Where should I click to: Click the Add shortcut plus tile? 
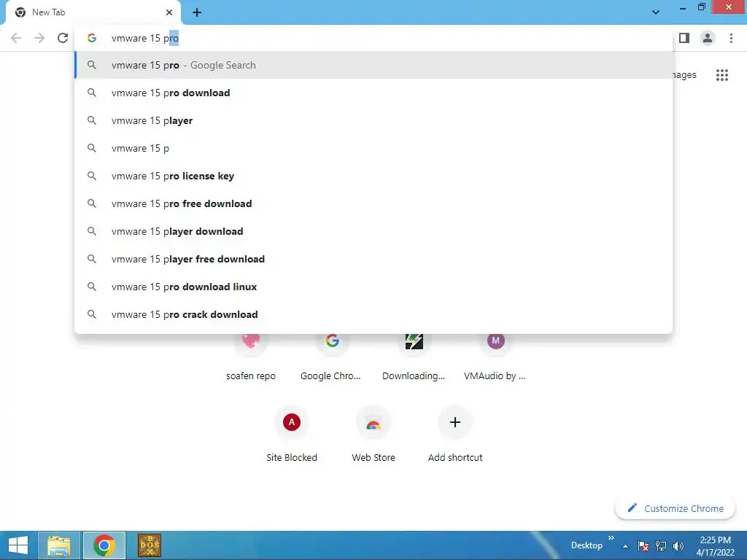[455, 434]
